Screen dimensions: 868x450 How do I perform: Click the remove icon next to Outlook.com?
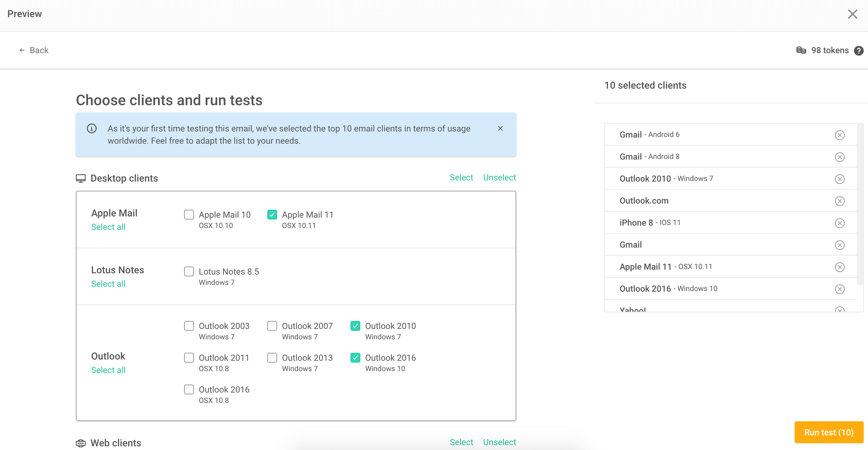[x=839, y=200]
